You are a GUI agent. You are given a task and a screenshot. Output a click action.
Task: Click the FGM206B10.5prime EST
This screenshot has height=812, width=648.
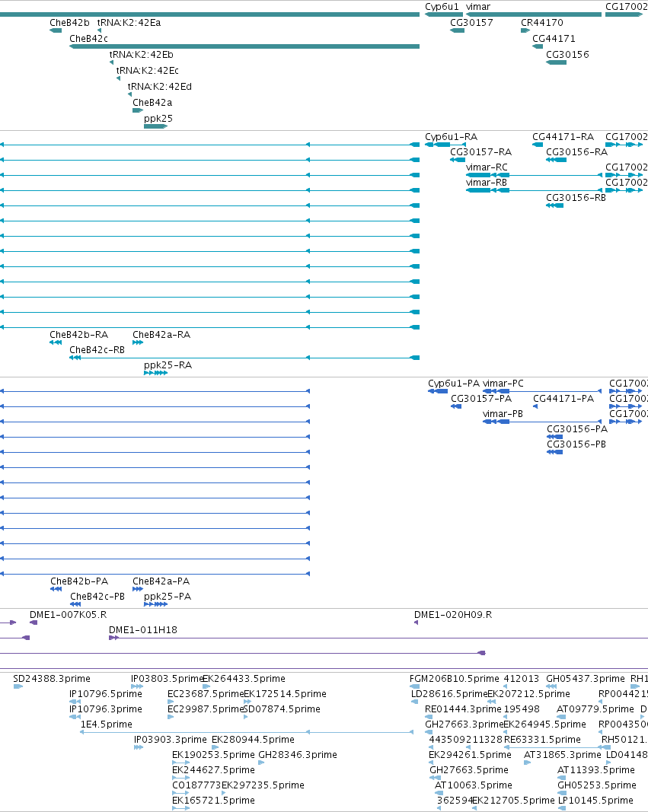click(x=414, y=686)
